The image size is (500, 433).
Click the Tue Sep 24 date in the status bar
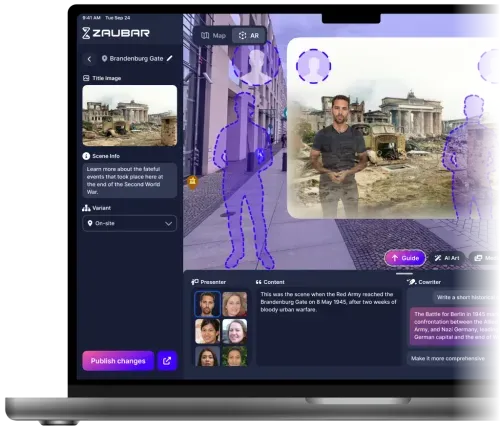(118, 18)
